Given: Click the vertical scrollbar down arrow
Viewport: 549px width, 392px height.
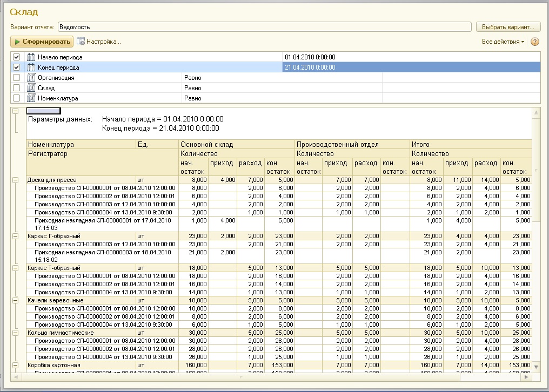Looking at the screenshot, I should pos(536,367).
